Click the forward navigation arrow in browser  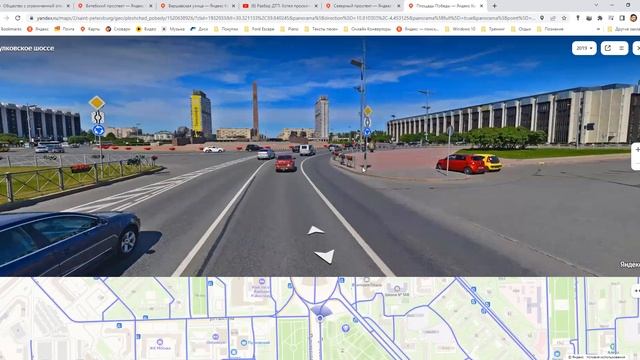pyautogui.click(x=7, y=18)
